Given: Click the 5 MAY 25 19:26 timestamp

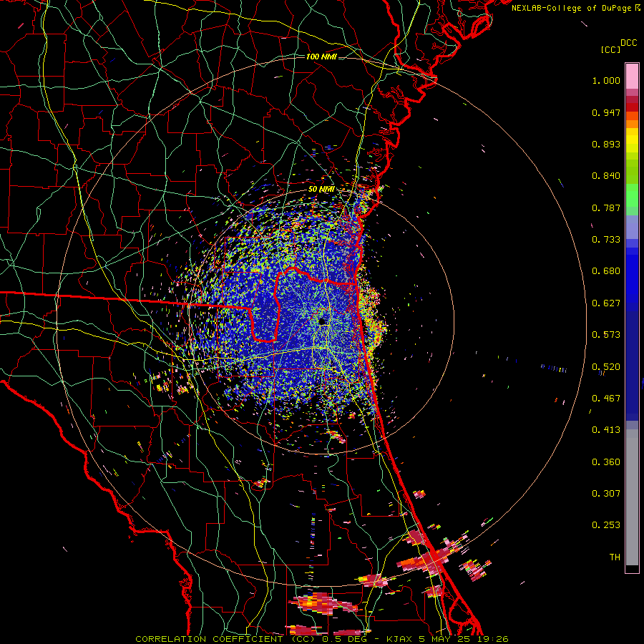Looking at the screenshot, I should pyautogui.click(x=463, y=639).
